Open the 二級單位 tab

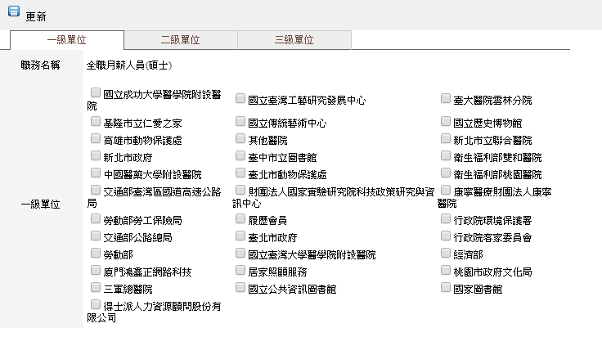(x=180, y=39)
